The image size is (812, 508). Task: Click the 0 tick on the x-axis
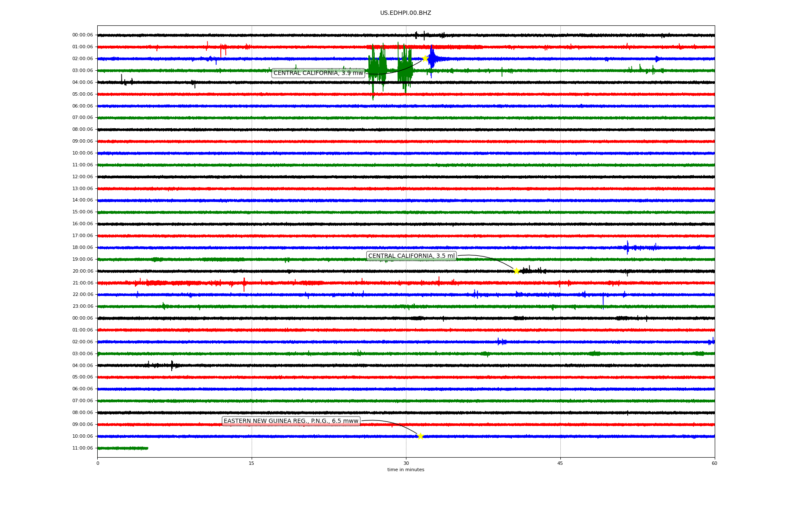click(x=98, y=463)
